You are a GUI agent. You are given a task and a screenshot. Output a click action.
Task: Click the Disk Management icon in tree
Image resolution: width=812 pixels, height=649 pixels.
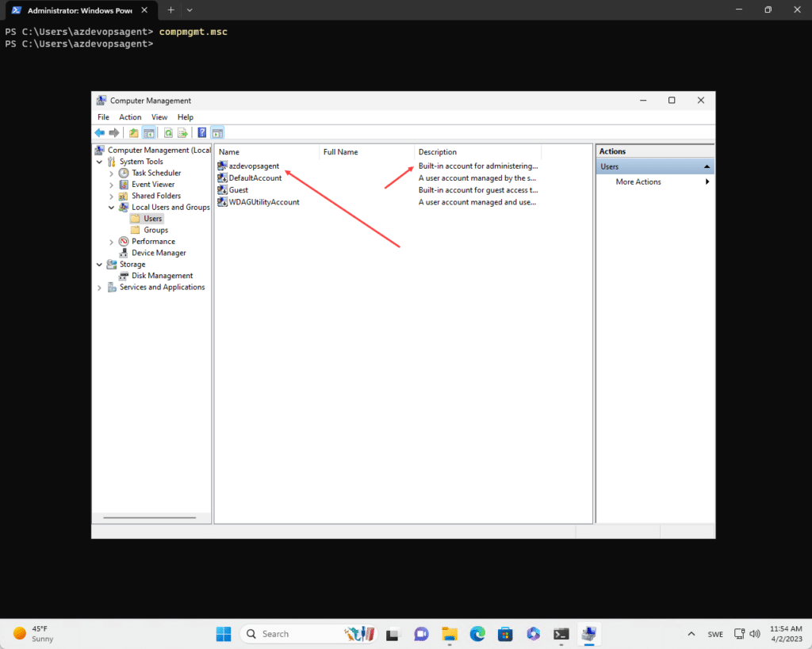[x=124, y=275]
